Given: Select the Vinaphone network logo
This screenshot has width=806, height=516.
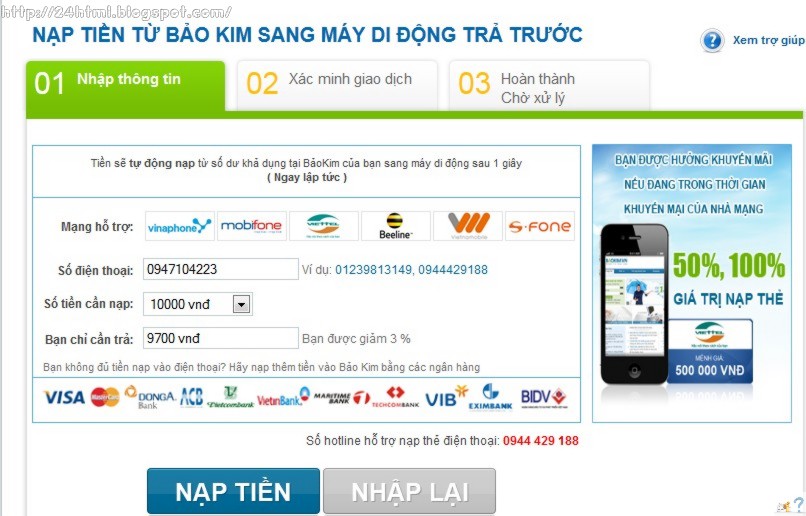Looking at the screenshot, I should 179,226.
